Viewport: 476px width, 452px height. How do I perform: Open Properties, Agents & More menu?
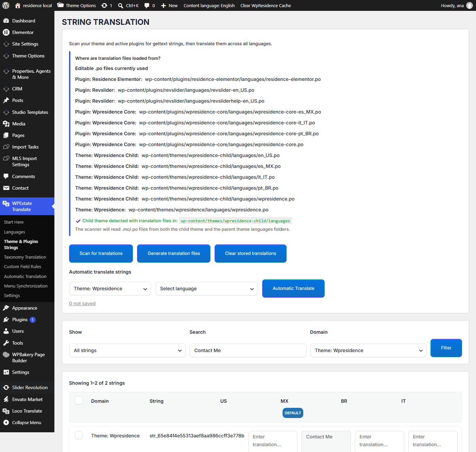(x=27, y=74)
